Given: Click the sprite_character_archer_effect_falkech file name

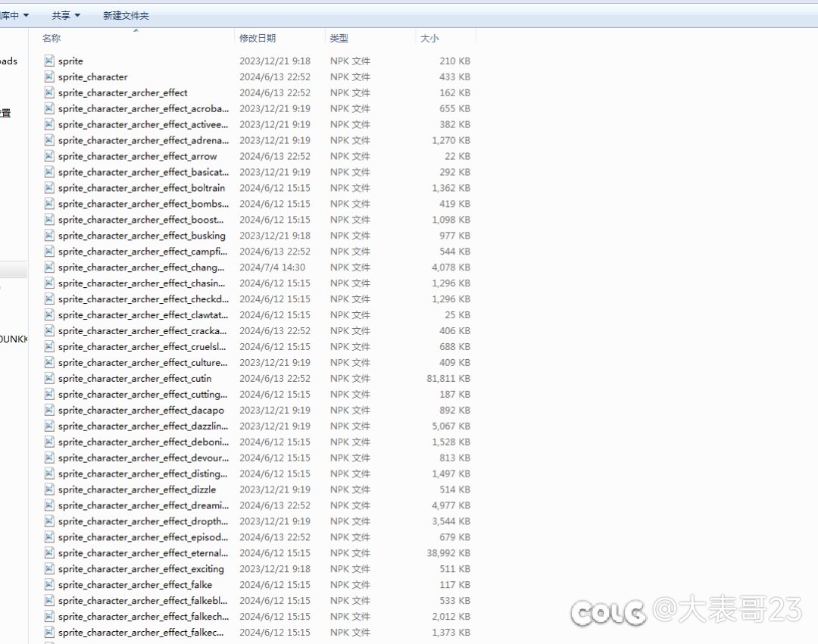Looking at the screenshot, I should 143,616.
